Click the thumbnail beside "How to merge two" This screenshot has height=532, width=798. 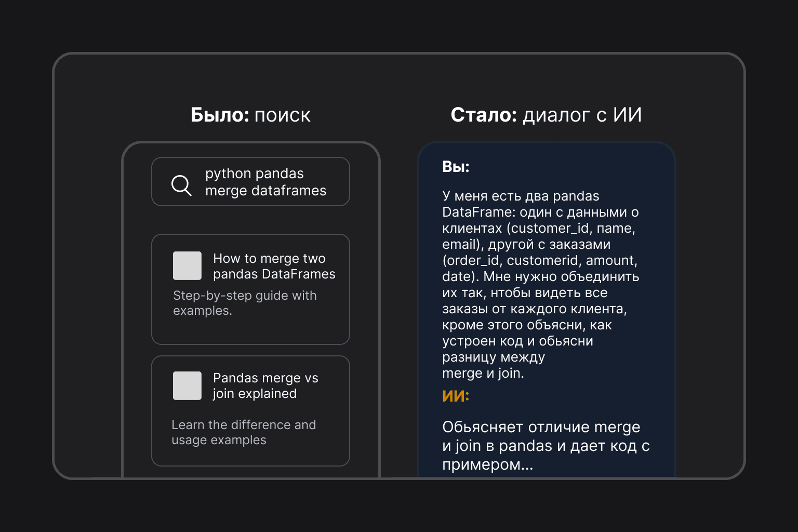coord(187,265)
